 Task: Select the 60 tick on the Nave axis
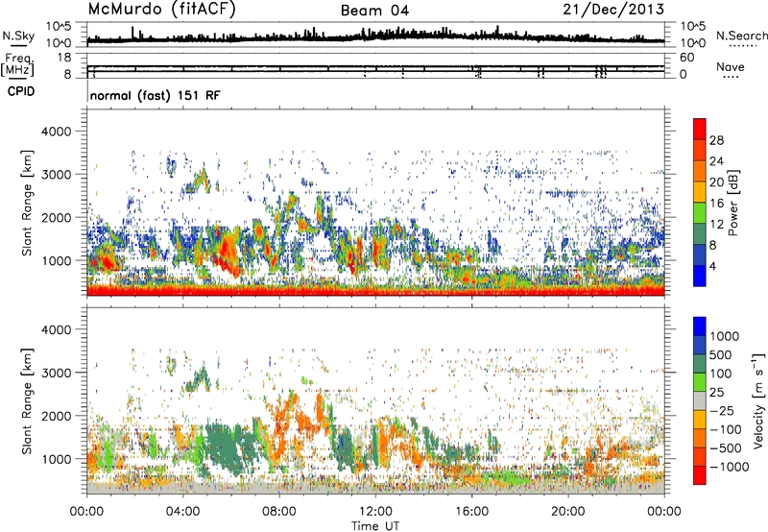(x=686, y=58)
